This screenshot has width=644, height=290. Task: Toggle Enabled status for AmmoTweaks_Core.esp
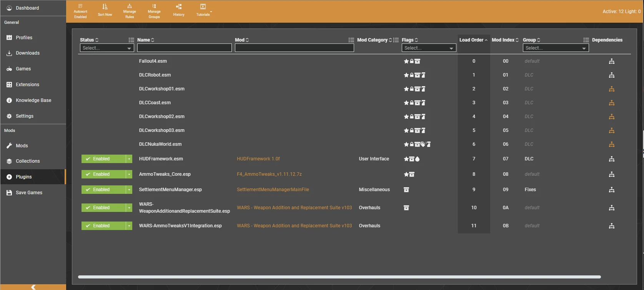pos(103,174)
